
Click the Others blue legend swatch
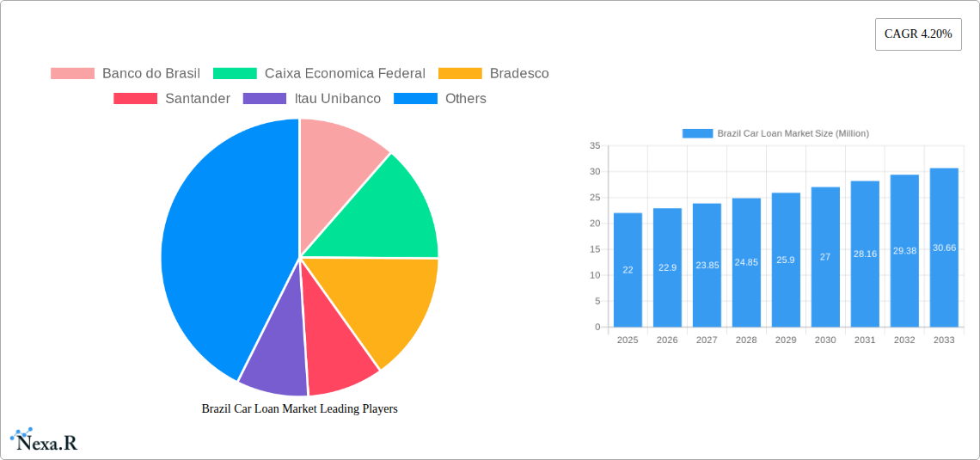415,99
